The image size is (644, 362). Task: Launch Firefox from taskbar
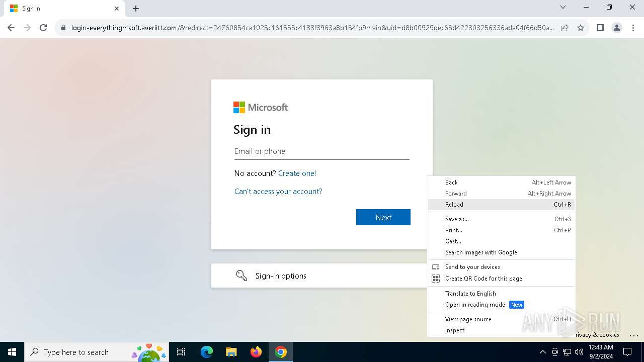(256, 352)
